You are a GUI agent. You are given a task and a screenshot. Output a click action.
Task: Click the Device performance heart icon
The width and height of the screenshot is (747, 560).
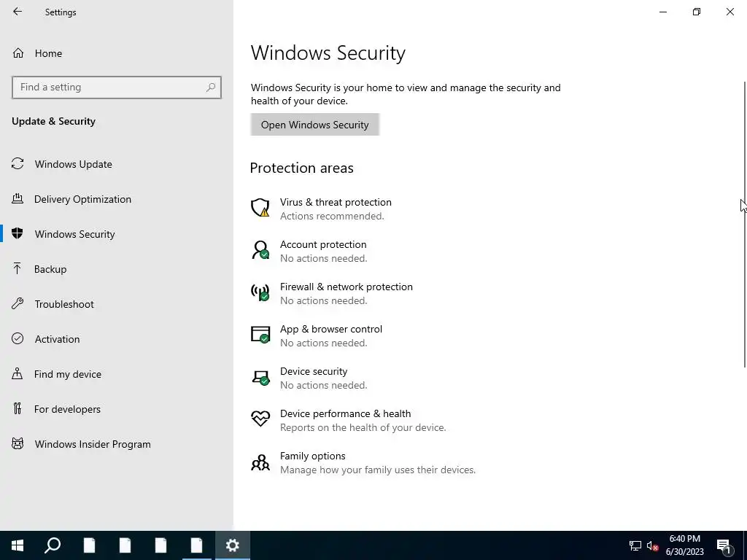tap(260, 419)
